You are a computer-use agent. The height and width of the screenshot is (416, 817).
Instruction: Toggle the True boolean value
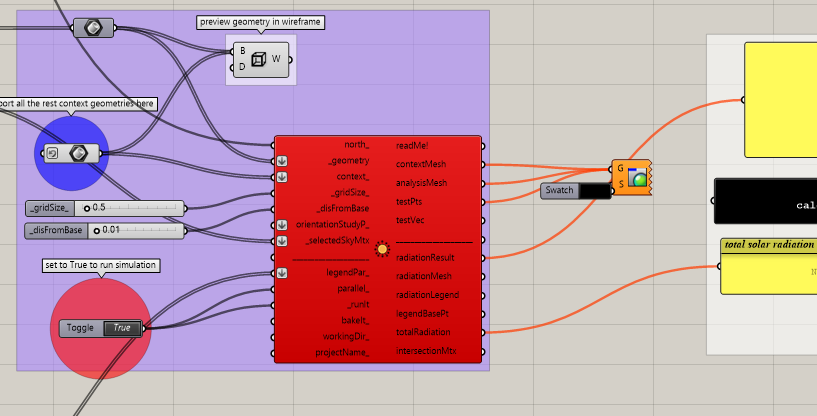click(x=121, y=328)
